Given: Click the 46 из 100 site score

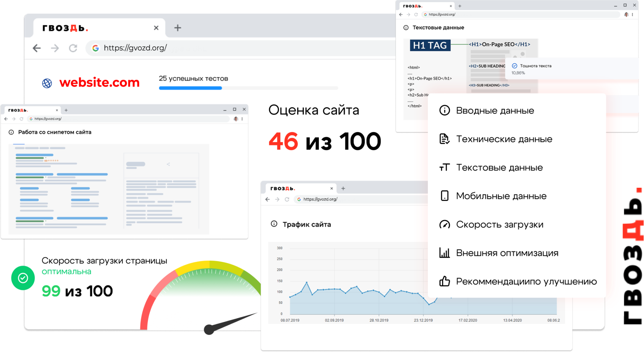Looking at the screenshot, I should (325, 141).
